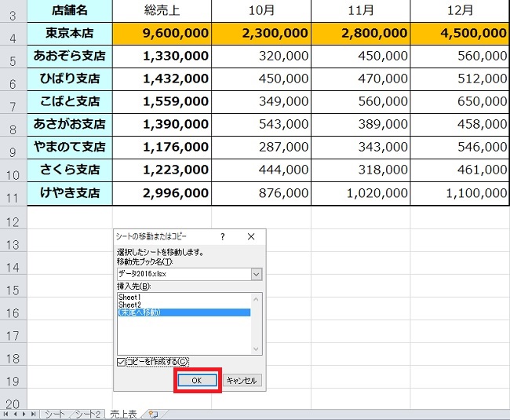The height and width of the screenshot is (420, 510).
Task: Switch to the シート tab
Action: click(x=55, y=414)
